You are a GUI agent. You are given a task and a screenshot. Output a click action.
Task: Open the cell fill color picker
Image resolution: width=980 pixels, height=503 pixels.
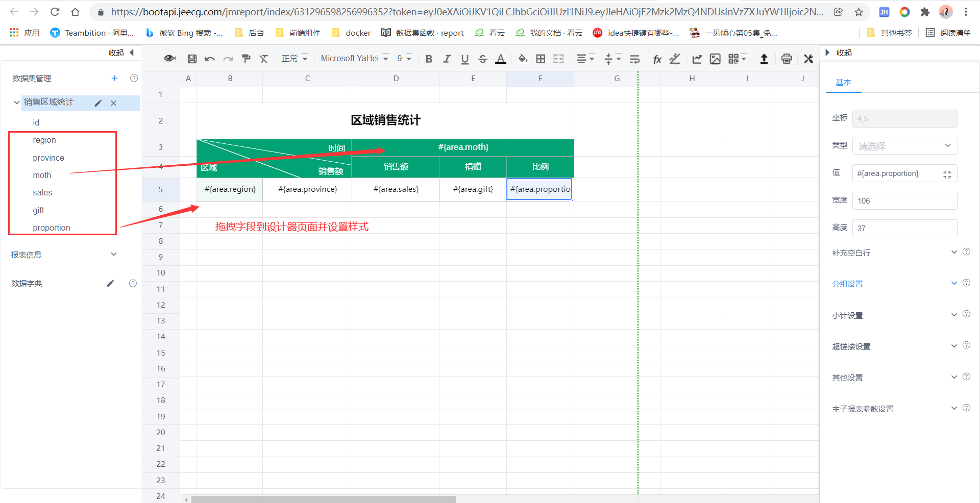pos(523,59)
